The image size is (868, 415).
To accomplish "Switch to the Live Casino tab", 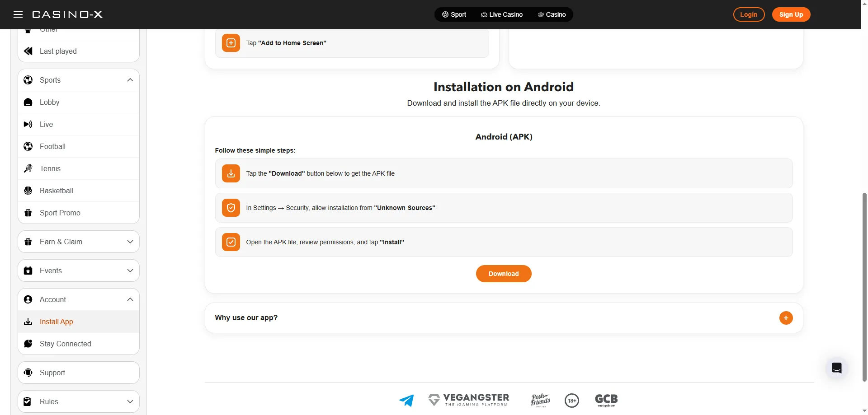I will coord(502,14).
